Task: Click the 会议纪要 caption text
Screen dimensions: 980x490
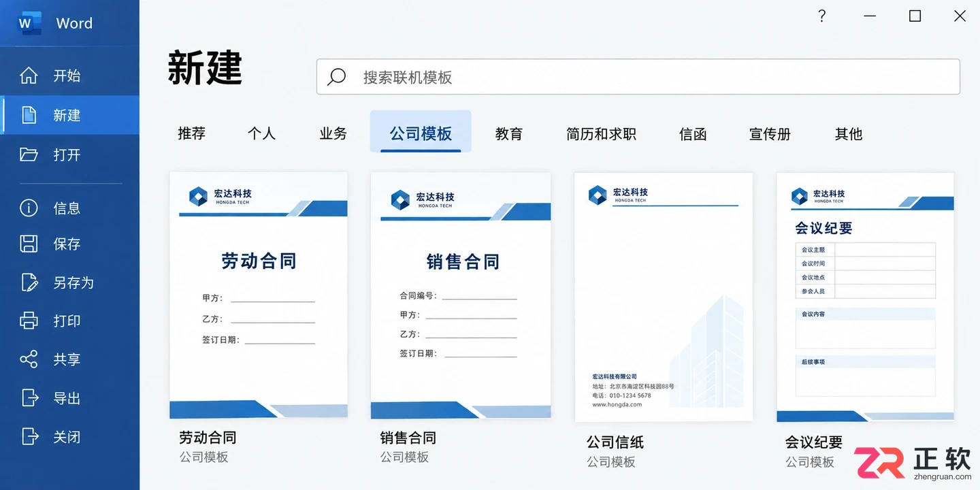Action: tap(814, 442)
